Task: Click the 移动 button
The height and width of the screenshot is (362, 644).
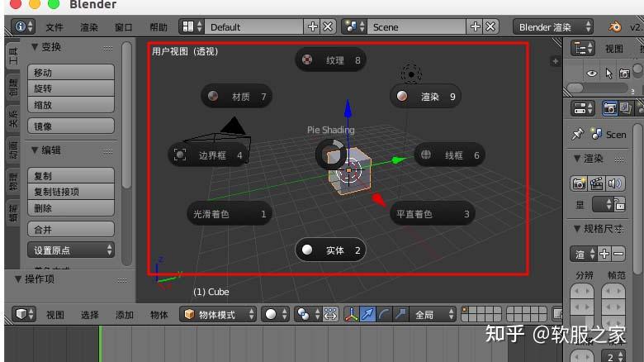Action: tap(71, 73)
